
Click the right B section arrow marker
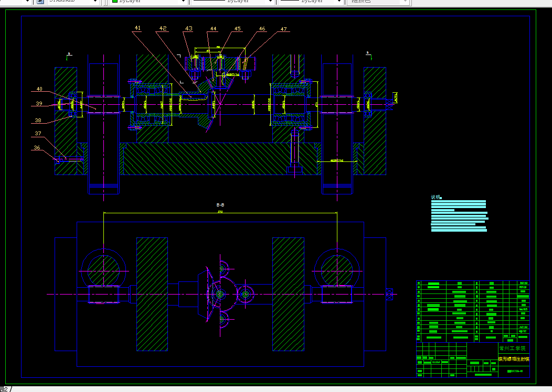coord(368,56)
